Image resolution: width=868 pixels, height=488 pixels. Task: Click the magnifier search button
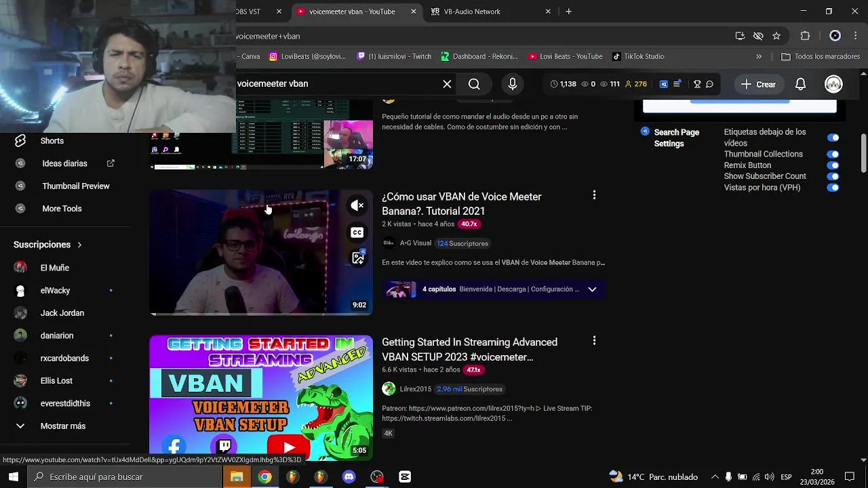(474, 84)
